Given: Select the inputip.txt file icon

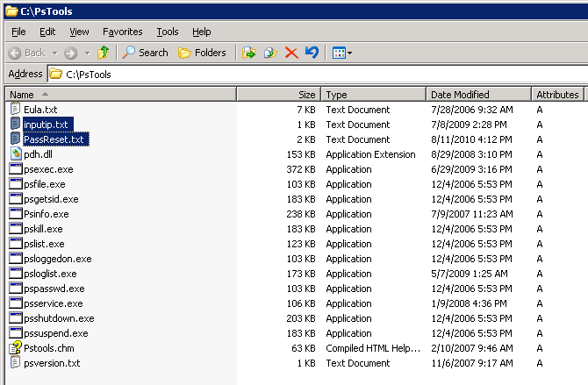Looking at the screenshot, I should coord(16,124).
